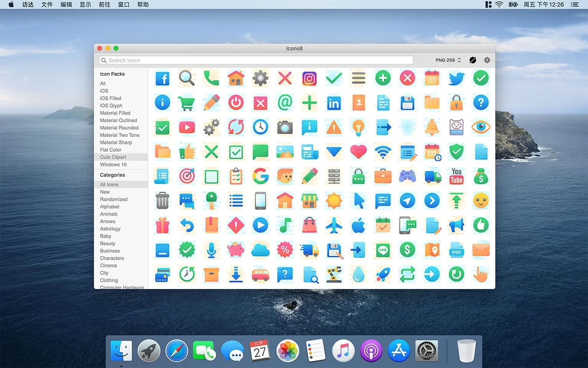Click the PDF file icon
This screenshot has width=588, height=368.
(456, 249)
